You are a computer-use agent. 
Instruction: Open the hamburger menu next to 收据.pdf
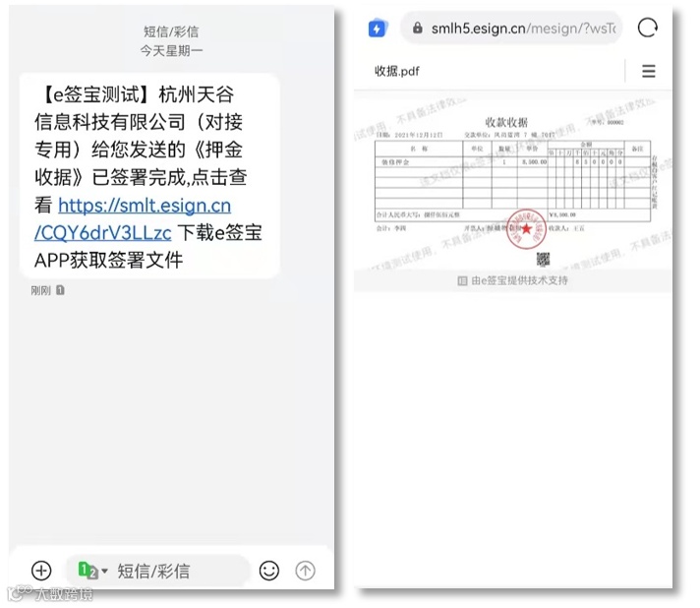[649, 71]
